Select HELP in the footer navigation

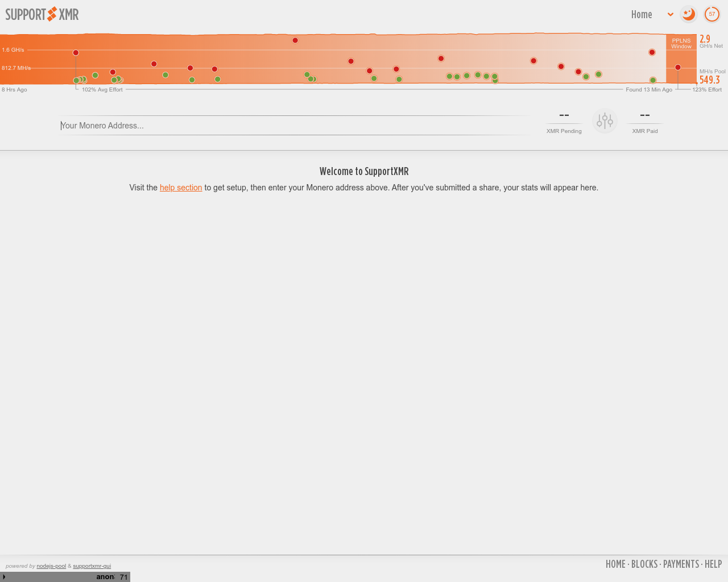[713, 564]
